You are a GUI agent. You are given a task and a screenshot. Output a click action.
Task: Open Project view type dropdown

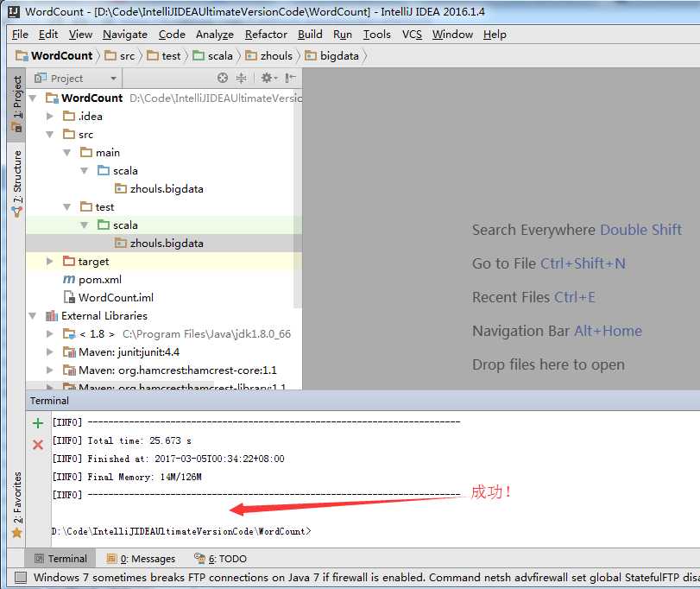[x=114, y=79]
